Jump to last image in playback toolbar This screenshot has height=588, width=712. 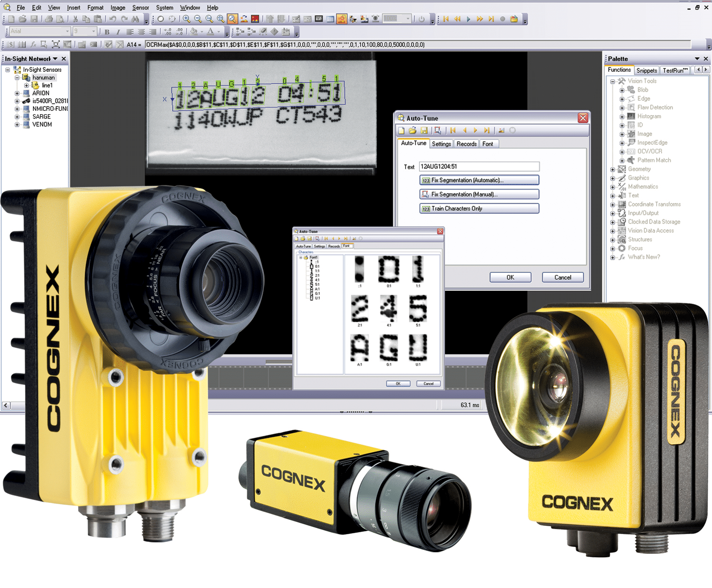pyautogui.click(x=491, y=19)
